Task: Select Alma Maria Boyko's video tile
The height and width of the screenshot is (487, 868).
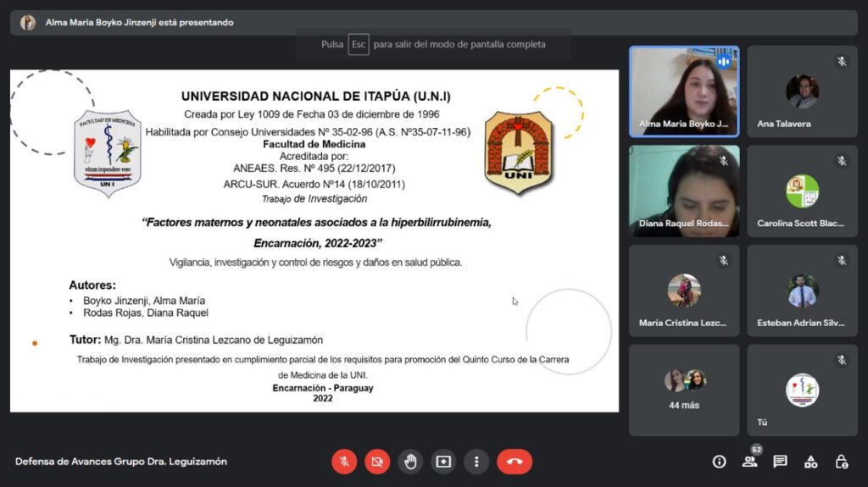Action: [684, 91]
